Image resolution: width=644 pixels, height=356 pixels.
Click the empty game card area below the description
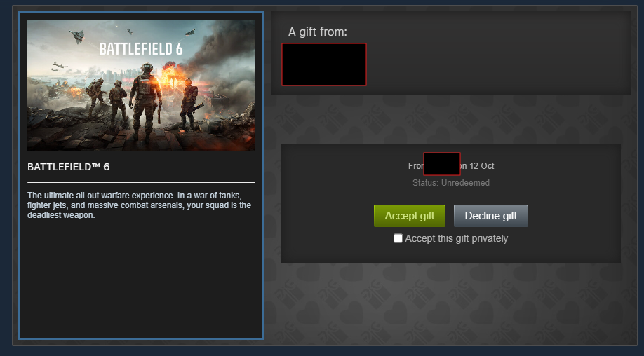point(141,279)
